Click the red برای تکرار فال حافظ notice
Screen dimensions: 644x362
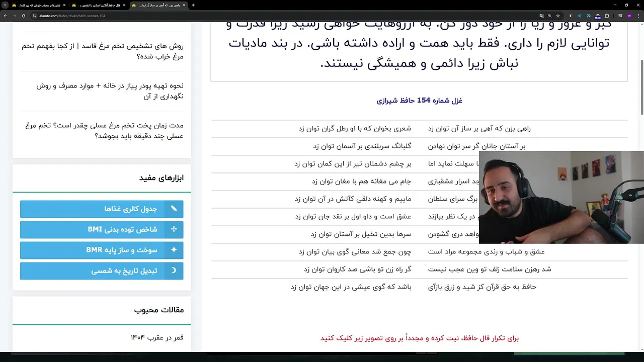tap(420, 338)
